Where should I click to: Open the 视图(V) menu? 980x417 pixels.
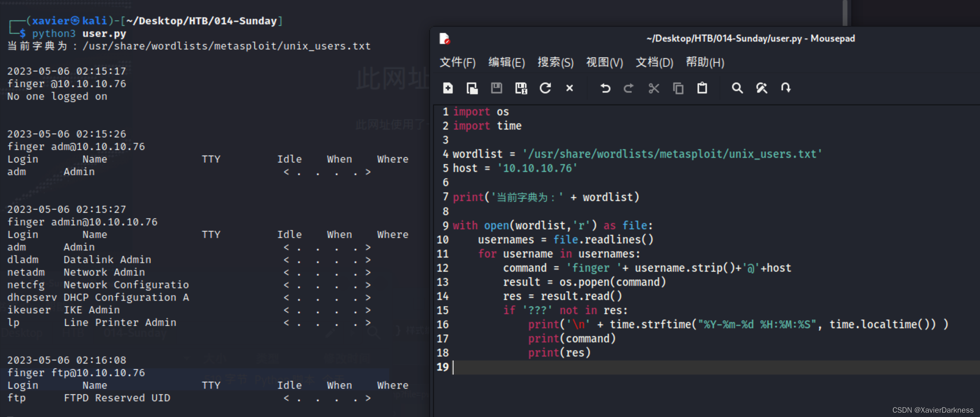[605, 62]
